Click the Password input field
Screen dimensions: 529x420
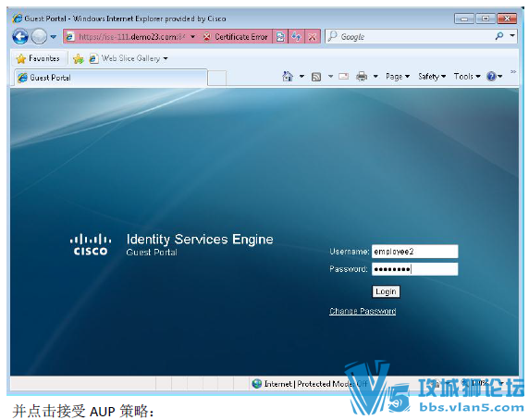pyautogui.click(x=414, y=269)
